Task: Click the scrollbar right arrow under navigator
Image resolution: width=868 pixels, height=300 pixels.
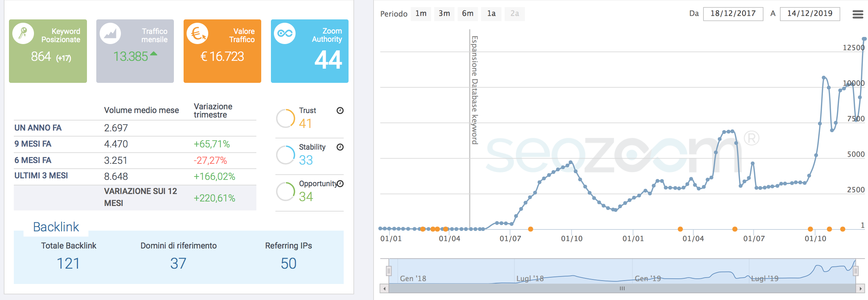Action: (861, 288)
